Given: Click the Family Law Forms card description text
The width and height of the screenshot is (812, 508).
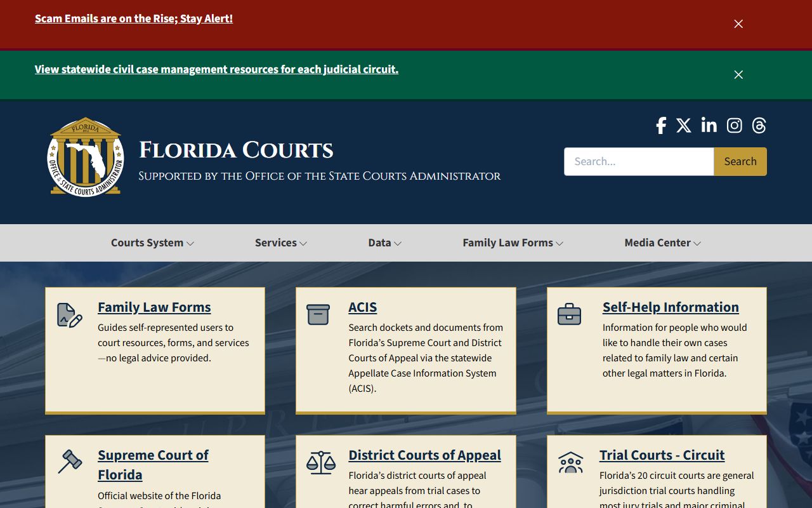Looking at the screenshot, I should click(173, 343).
